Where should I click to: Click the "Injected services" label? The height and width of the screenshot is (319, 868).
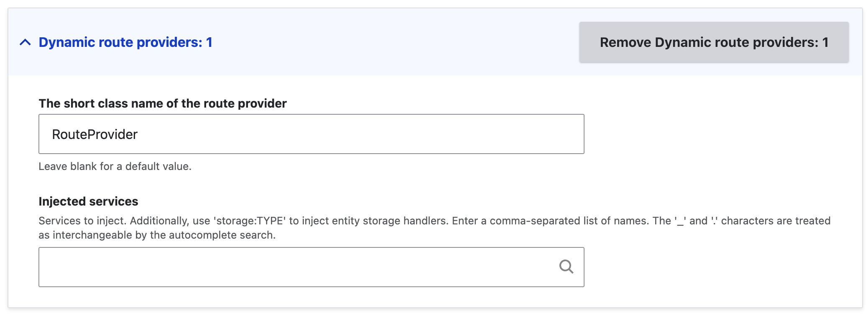click(88, 201)
